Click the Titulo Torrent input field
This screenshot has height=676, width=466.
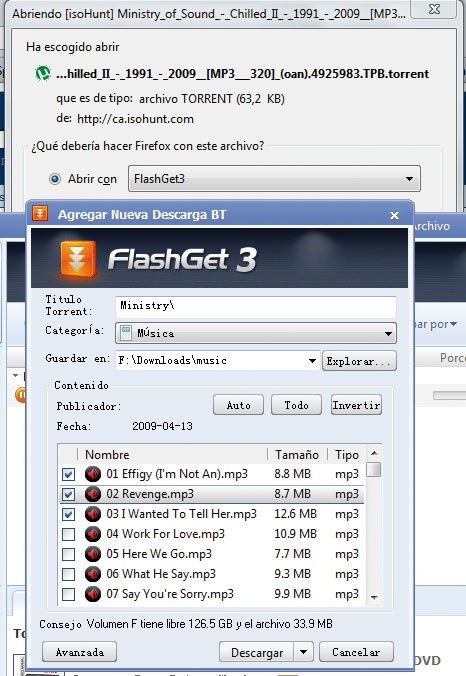tap(256, 307)
